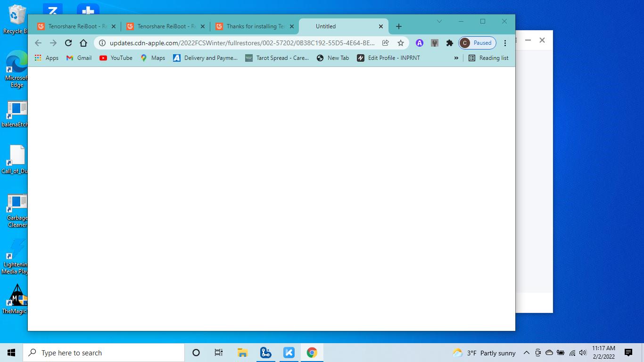Expand hidden bookmarks with the double chevron
Screen dimensions: 644x362
(456, 58)
